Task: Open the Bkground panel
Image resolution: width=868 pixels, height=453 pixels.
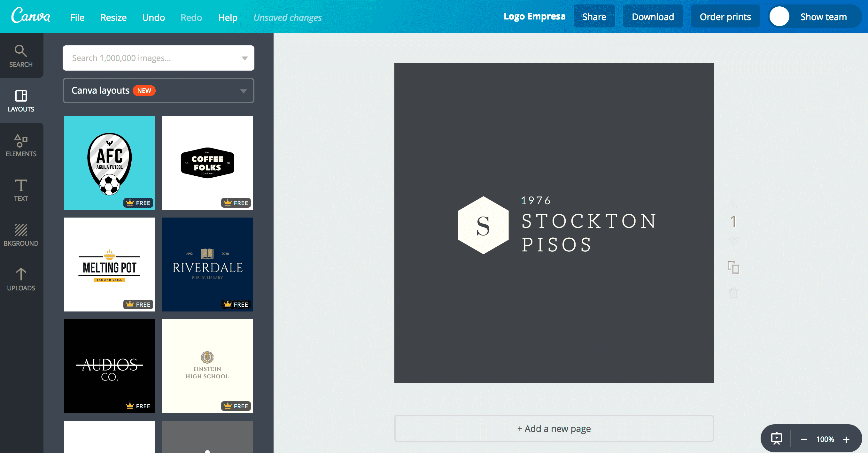Action: click(x=21, y=235)
